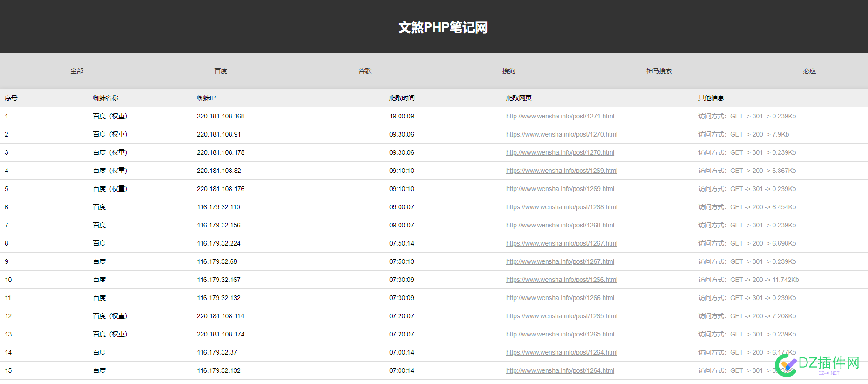Click info text GET -> 200 -> 11.742Kb

(x=765, y=280)
